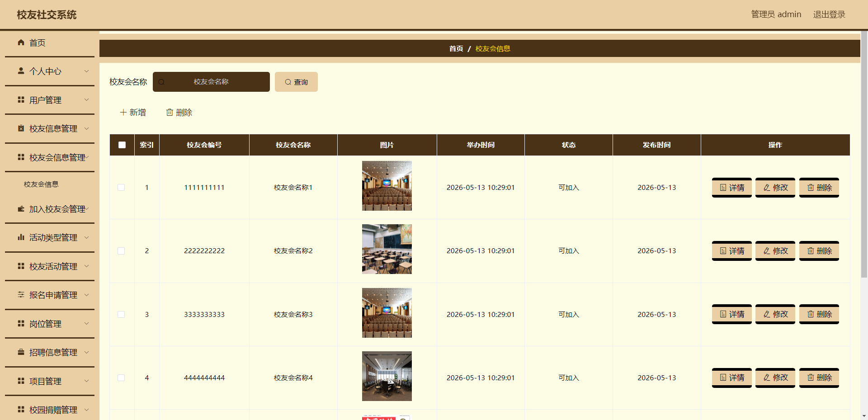868x420 pixels.
Task: Click the sliders icon beside 报名申请管理
Action: point(21,295)
